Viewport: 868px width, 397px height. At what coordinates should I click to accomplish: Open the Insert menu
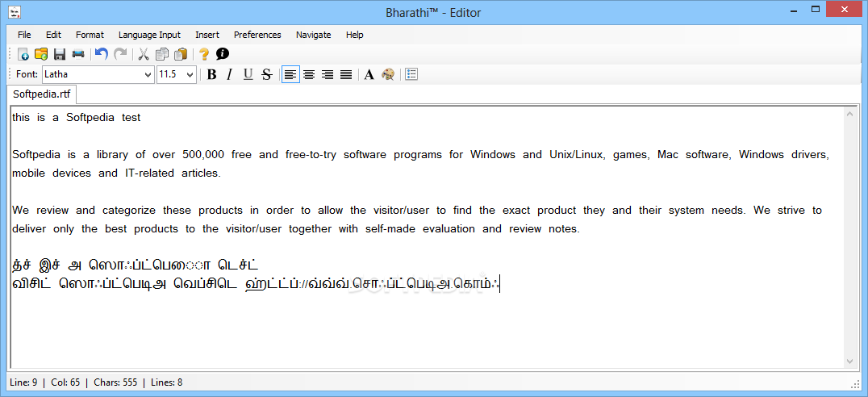tap(207, 35)
